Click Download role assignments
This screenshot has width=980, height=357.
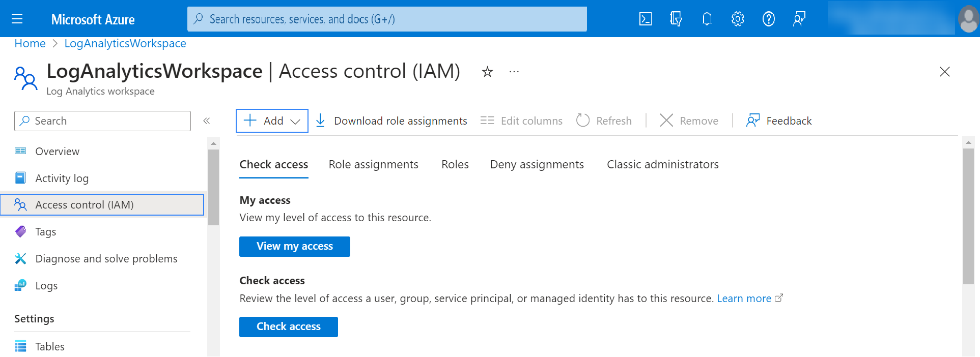(x=391, y=121)
